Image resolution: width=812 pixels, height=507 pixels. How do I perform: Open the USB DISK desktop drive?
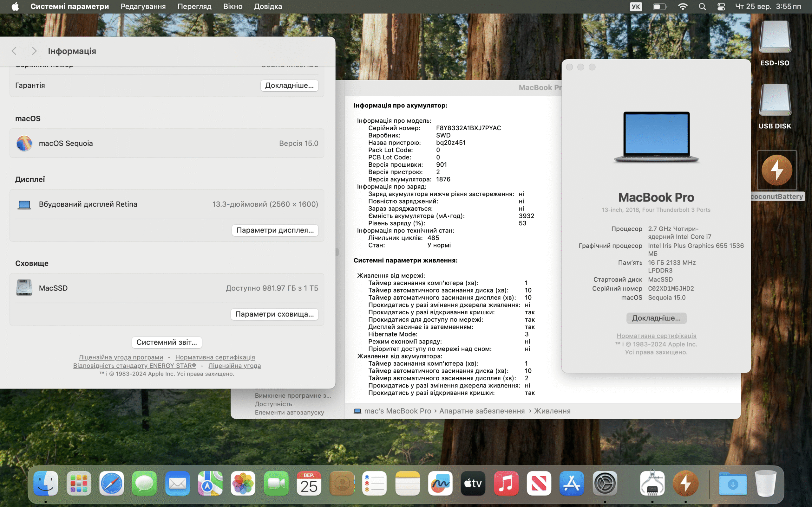(775, 100)
